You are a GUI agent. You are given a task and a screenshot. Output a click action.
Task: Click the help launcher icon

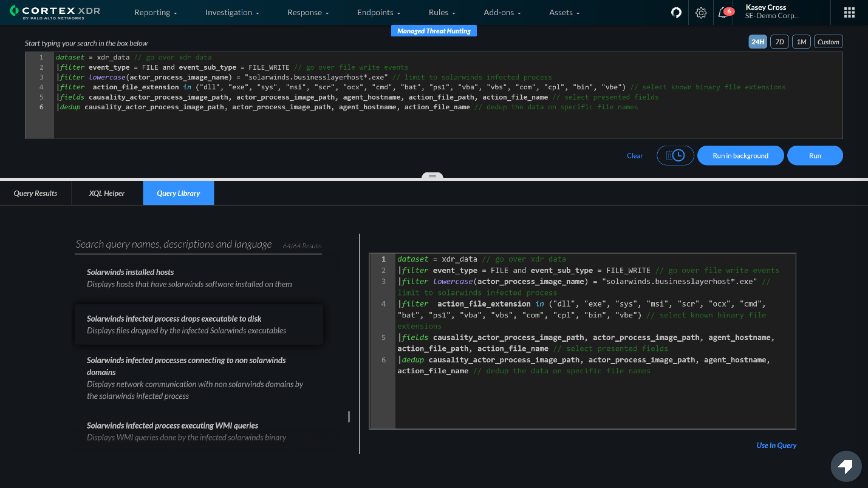point(846,466)
